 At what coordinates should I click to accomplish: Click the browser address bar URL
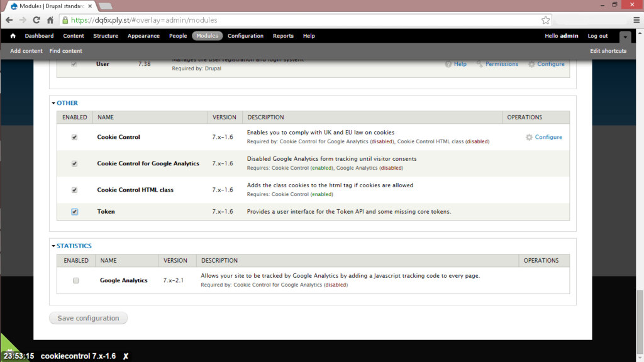point(144,20)
